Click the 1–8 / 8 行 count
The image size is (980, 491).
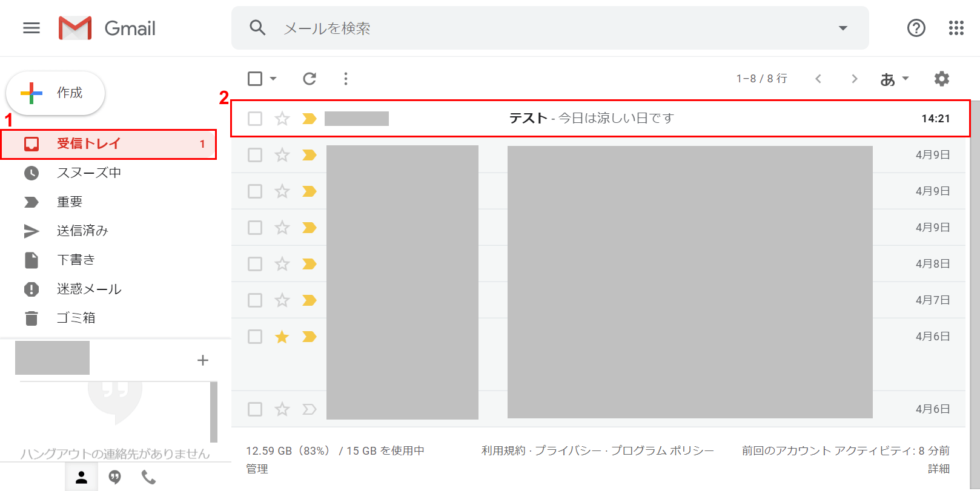tap(761, 79)
